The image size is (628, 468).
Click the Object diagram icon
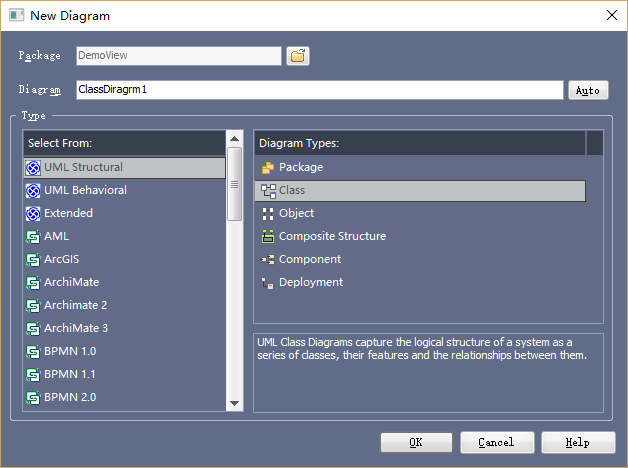click(268, 214)
